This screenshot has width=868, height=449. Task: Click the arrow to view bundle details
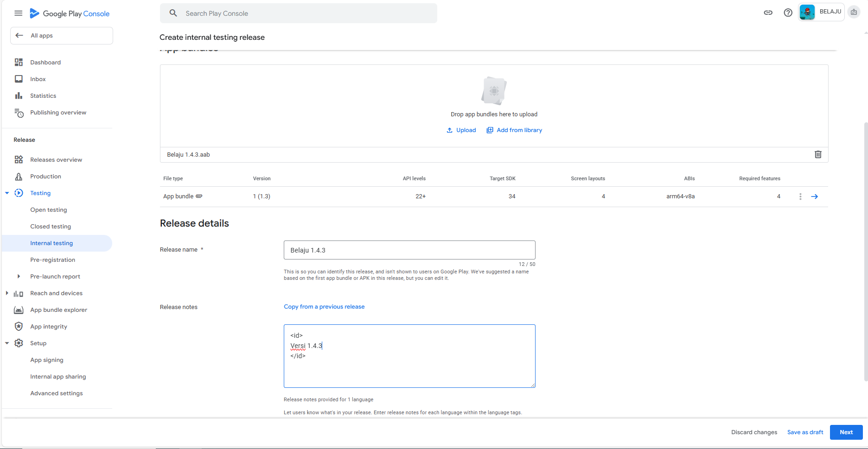pos(814,196)
